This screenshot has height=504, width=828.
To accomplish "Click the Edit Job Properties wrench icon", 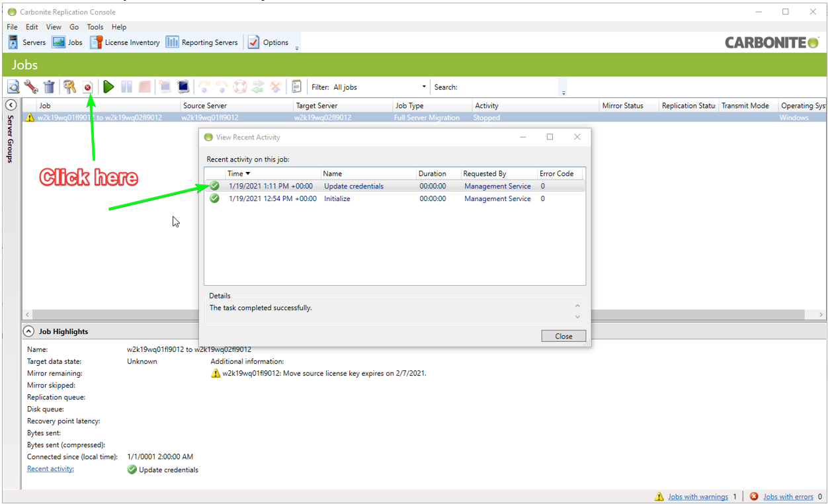I will click(x=31, y=87).
